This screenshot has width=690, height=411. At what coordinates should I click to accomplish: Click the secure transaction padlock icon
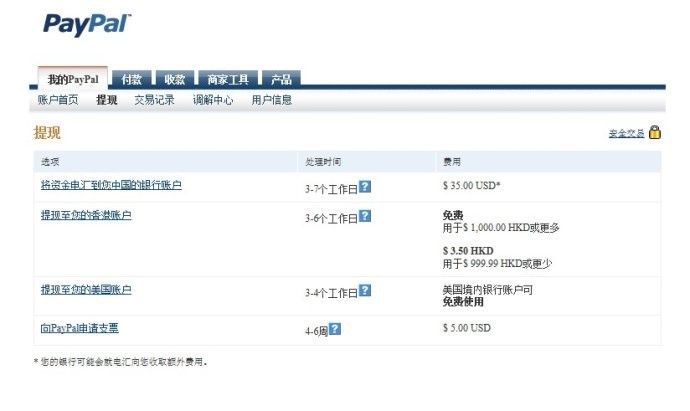coord(655,132)
